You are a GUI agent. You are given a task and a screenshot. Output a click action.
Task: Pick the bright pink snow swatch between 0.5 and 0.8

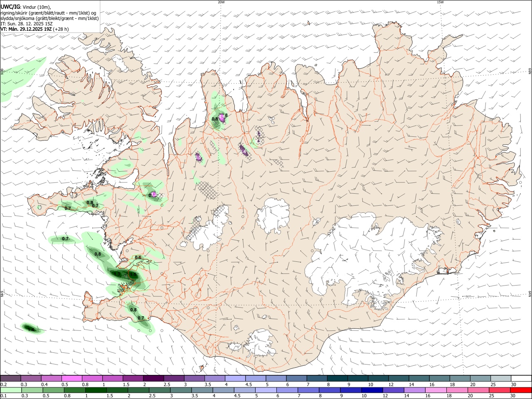point(71,378)
